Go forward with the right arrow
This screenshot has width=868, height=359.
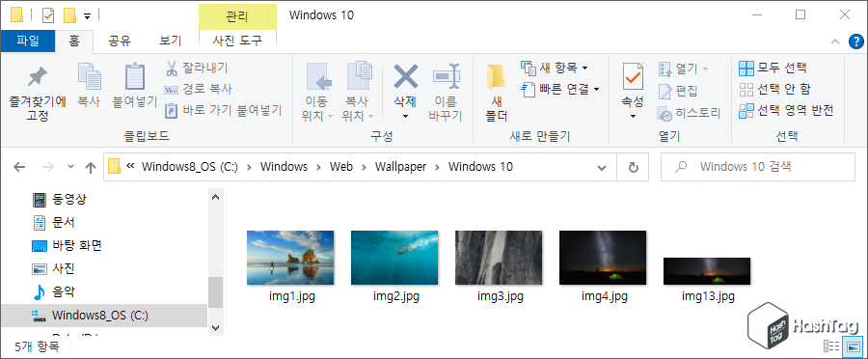48,167
